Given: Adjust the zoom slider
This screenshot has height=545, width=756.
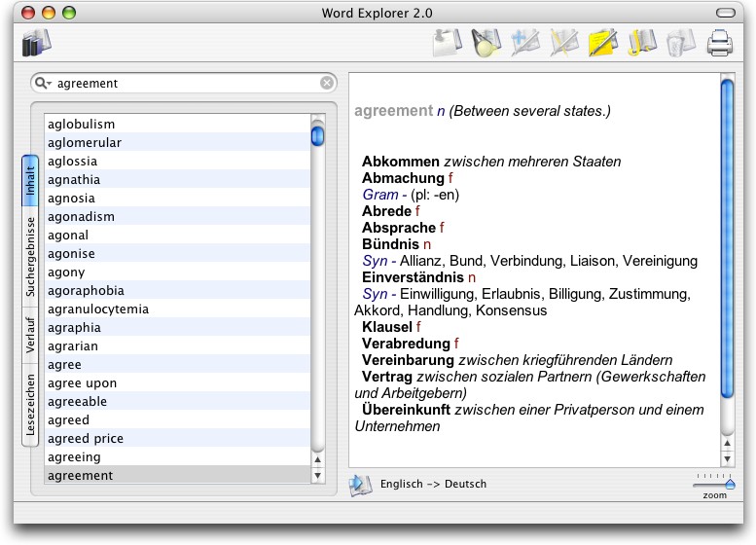Looking at the screenshot, I should pyautogui.click(x=714, y=483).
